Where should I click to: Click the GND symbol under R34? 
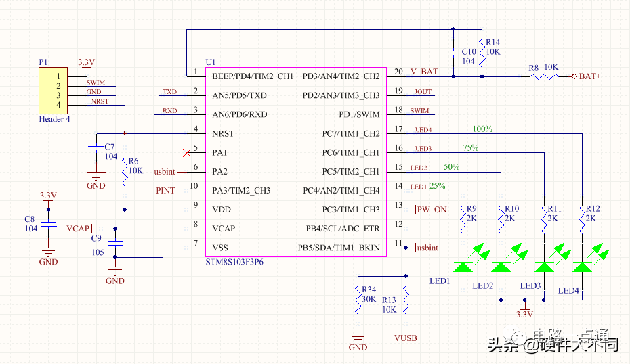click(357, 337)
